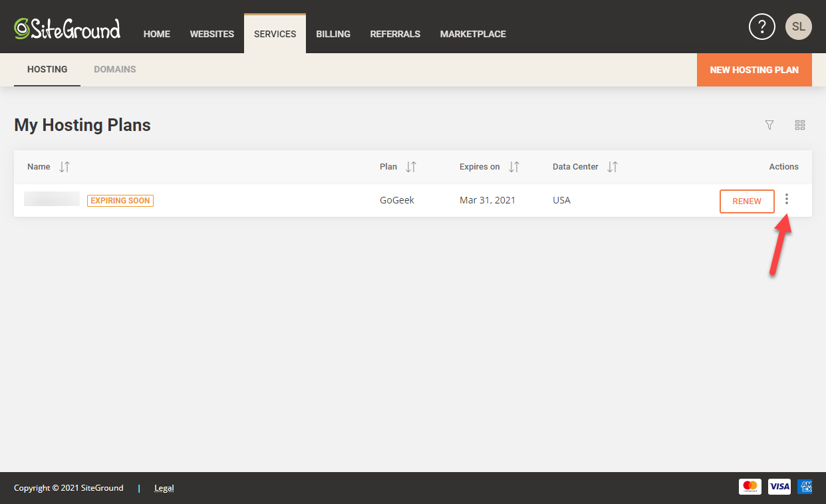Viewport: 826px width, 504px height.
Task: Open the BILLING menu
Action: point(333,34)
